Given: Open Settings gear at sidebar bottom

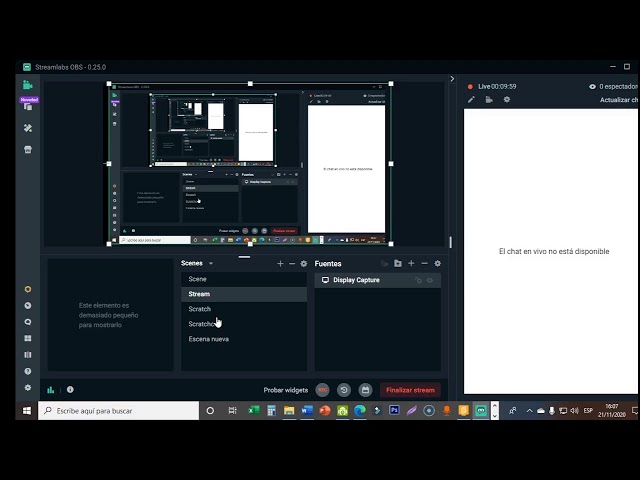Looking at the screenshot, I should (28, 387).
